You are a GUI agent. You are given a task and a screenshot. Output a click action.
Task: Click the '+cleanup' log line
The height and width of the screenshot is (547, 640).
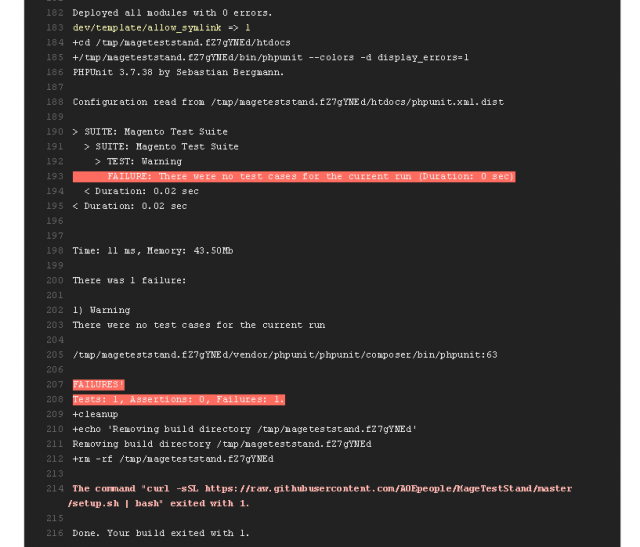pos(95,414)
